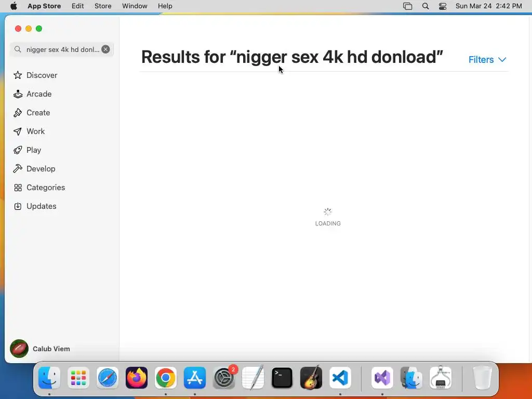Open the Apple menu

point(14,6)
